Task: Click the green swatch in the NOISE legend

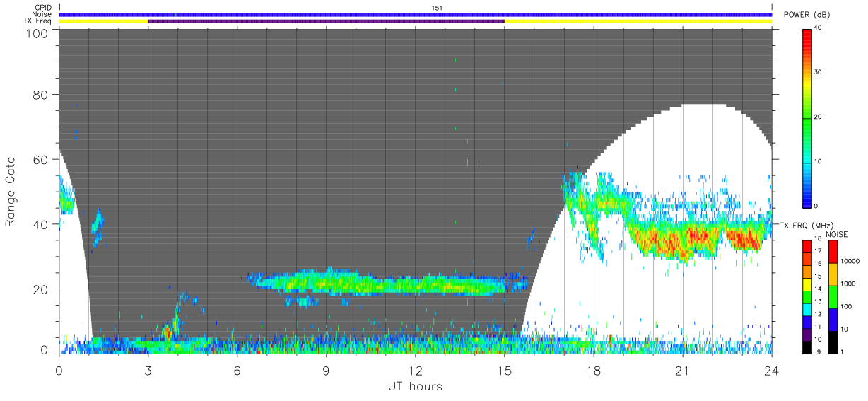Action: coord(833,296)
